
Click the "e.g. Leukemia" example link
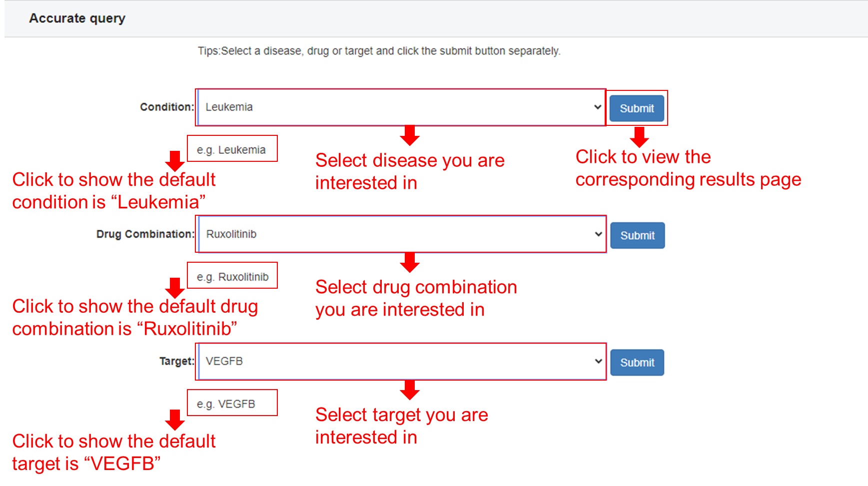(231, 150)
